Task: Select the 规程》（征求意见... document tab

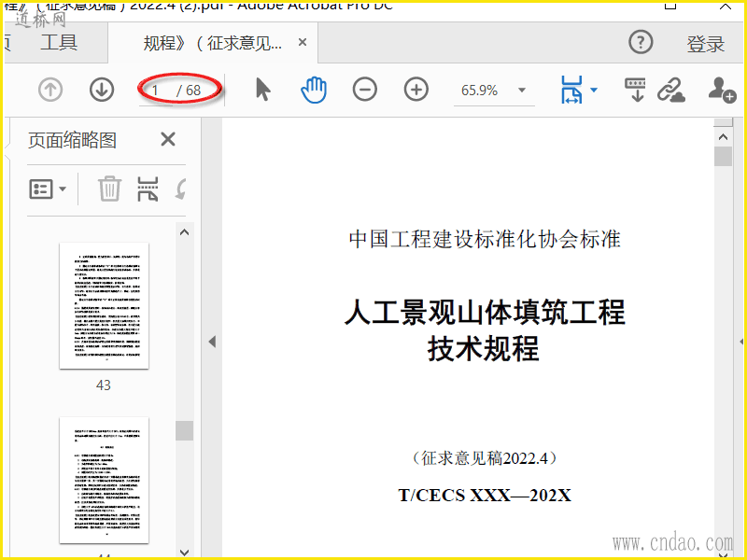Action: tap(213, 43)
